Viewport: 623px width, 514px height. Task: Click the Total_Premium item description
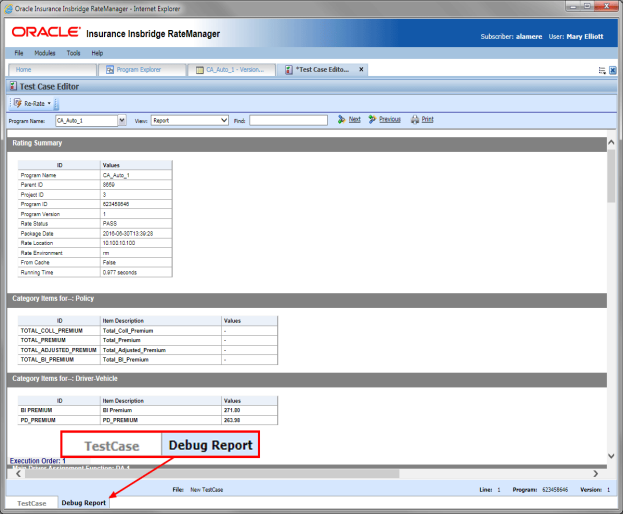pyautogui.click(x=122, y=340)
